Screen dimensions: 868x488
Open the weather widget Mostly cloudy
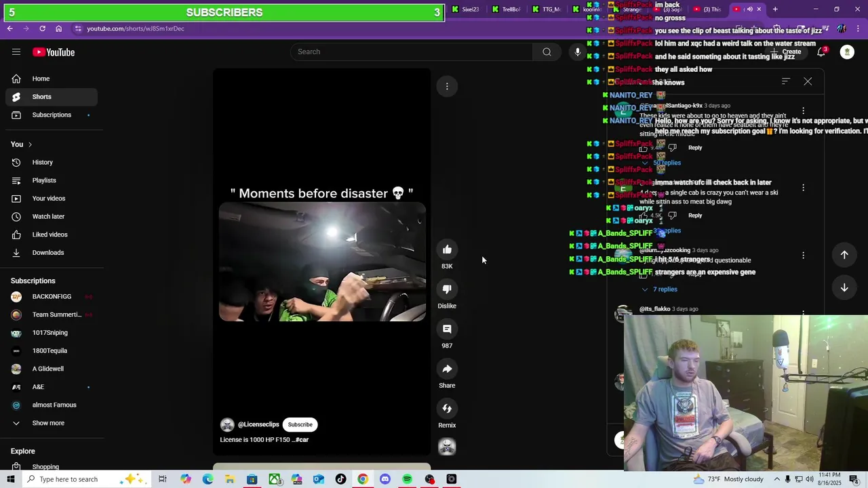click(730, 479)
